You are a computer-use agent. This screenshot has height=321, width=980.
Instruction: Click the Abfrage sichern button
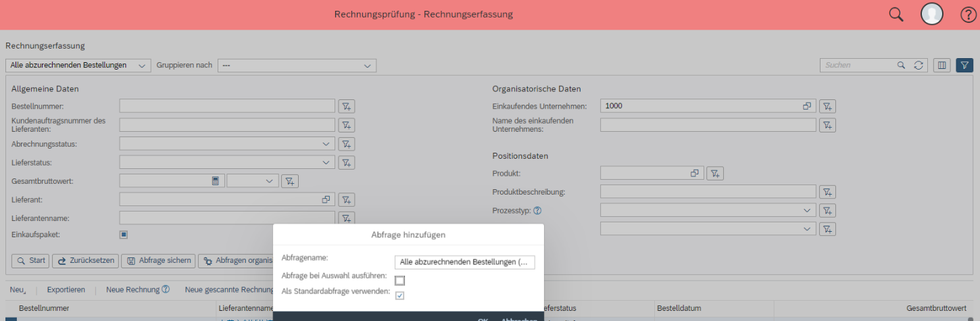[x=158, y=261]
